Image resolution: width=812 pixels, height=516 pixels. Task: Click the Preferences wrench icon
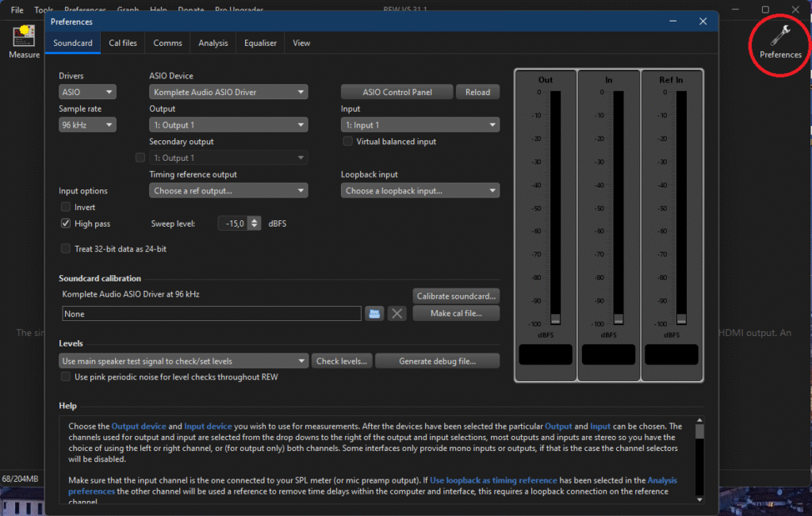780,36
